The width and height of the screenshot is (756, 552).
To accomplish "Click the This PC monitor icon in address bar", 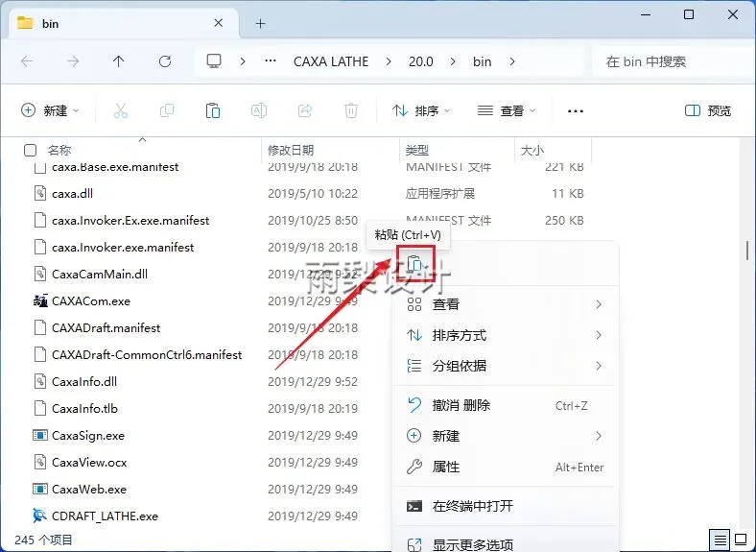I will 214,61.
